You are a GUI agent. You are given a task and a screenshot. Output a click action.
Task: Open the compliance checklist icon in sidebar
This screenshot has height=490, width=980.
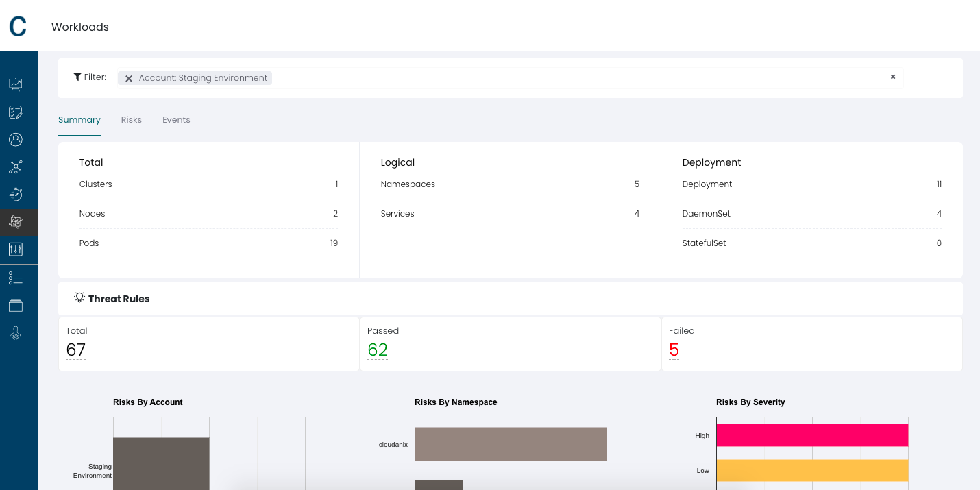16,112
